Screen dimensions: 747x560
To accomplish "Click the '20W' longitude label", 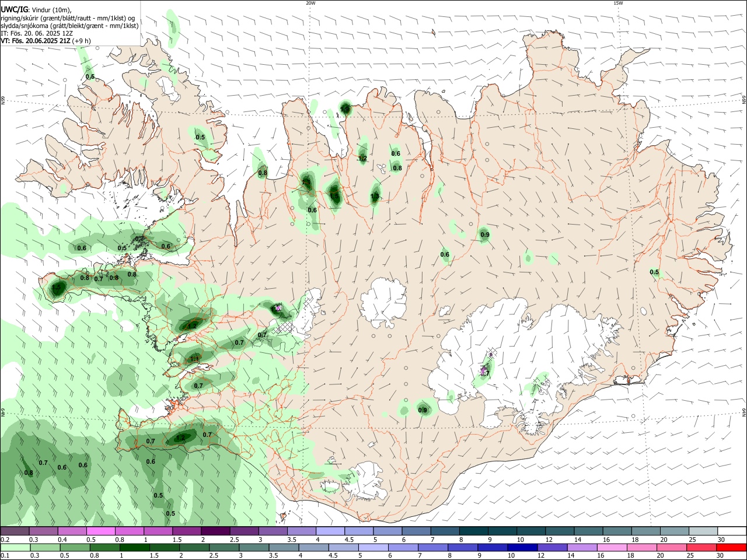I will coord(310,3).
